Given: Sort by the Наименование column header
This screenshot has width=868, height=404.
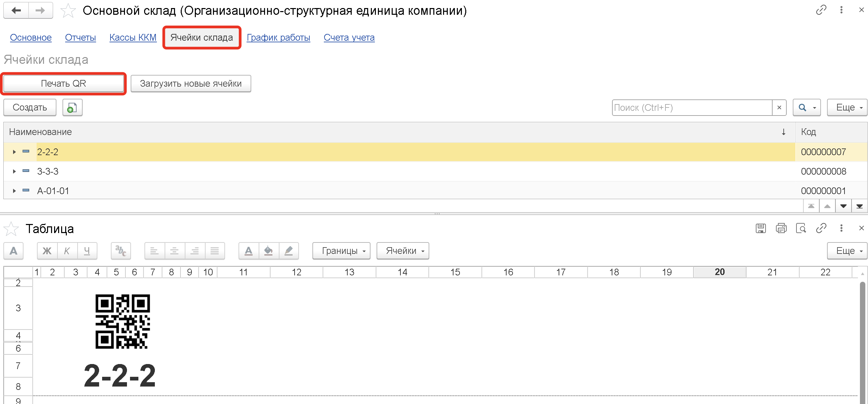Looking at the screenshot, I should 399,132.
